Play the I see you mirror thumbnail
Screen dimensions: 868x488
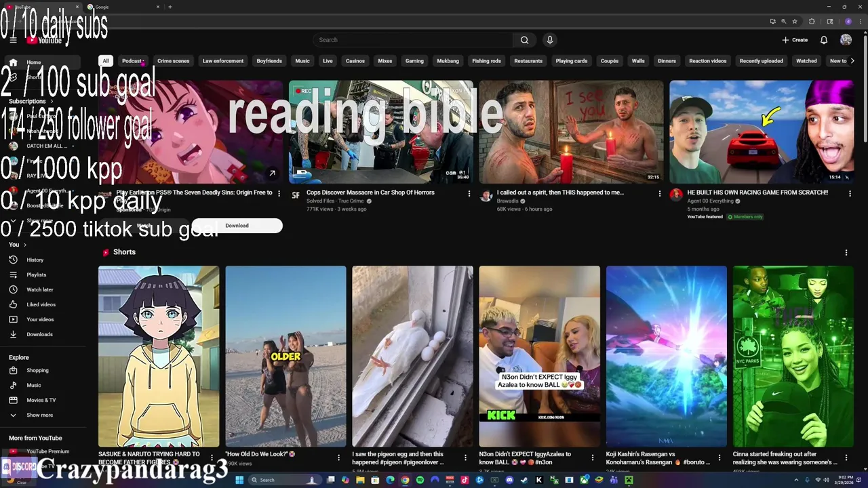click(x=572, y=132)
